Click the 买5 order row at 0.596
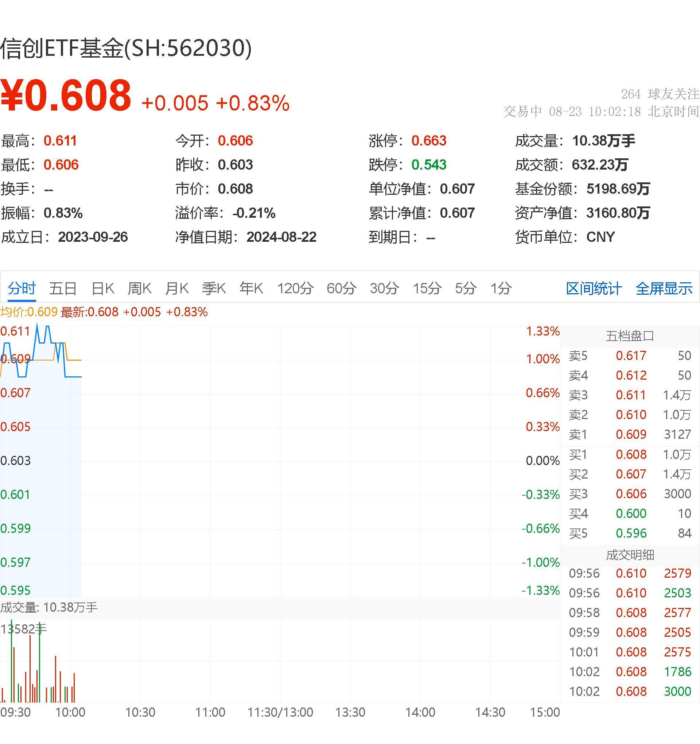The width and height of the screenshot is (700, 744). pos(630,533)
